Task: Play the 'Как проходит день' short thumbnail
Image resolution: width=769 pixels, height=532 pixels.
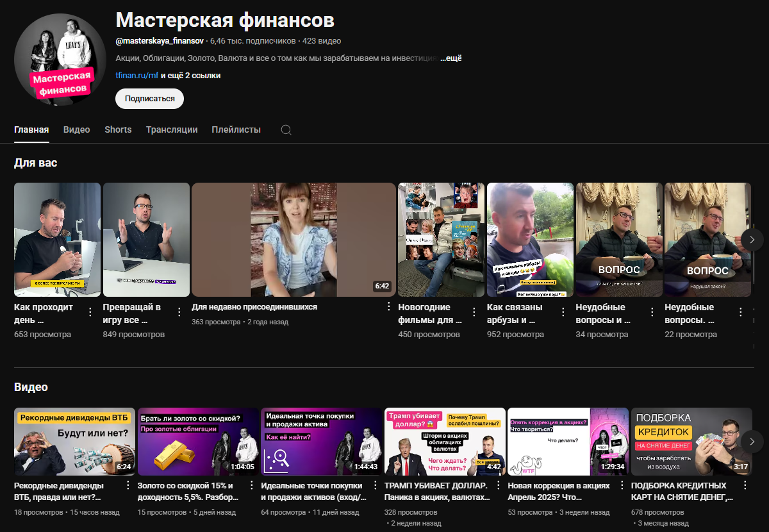Action: click(x=57, y=240)
